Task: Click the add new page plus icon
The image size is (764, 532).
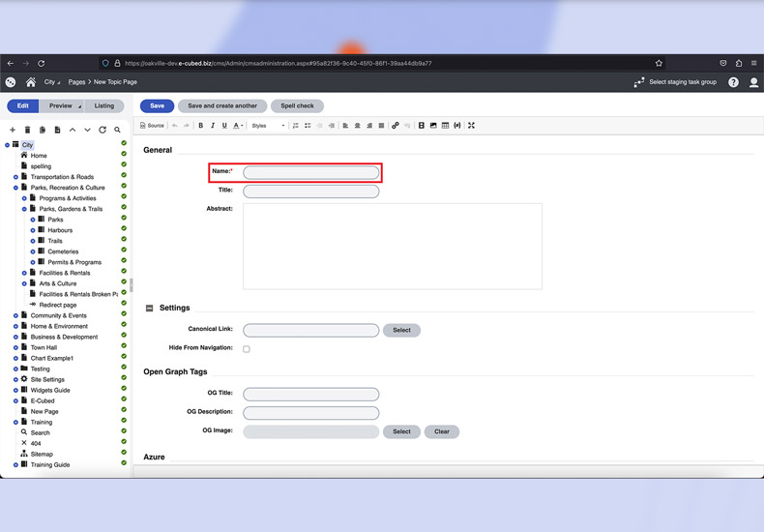Action: click(13, 130)
